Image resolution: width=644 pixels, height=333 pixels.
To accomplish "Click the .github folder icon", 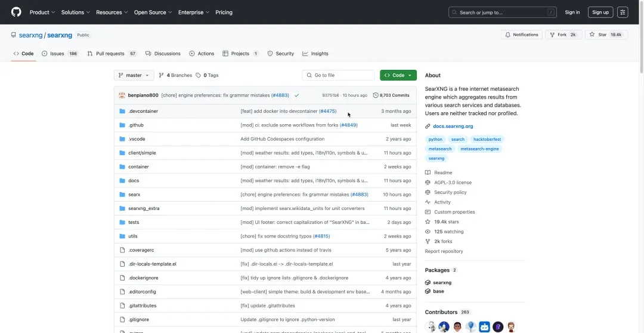I will [122, 125].
